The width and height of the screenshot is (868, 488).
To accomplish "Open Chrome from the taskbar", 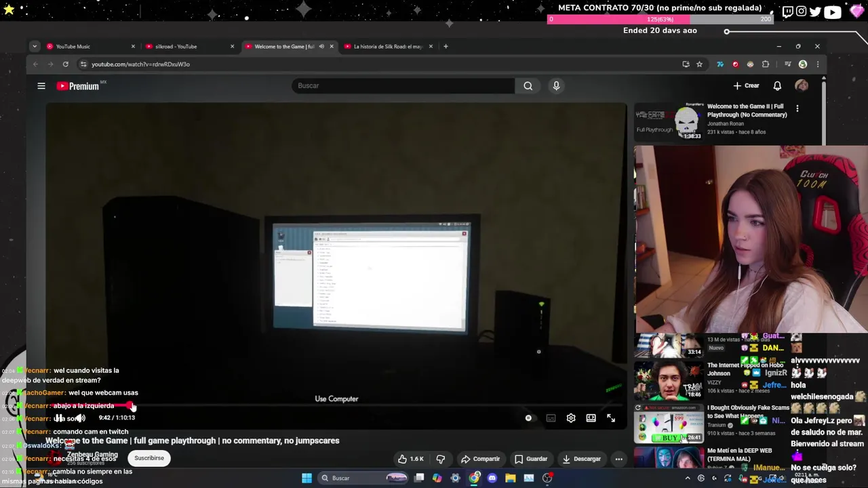I will (474, 478).
